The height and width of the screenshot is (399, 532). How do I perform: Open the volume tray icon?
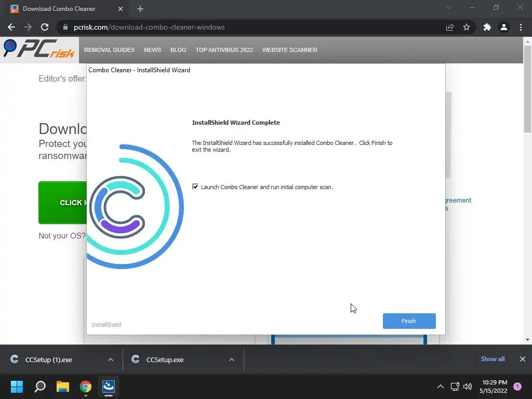pyautogui.click(x=468, y=387)
